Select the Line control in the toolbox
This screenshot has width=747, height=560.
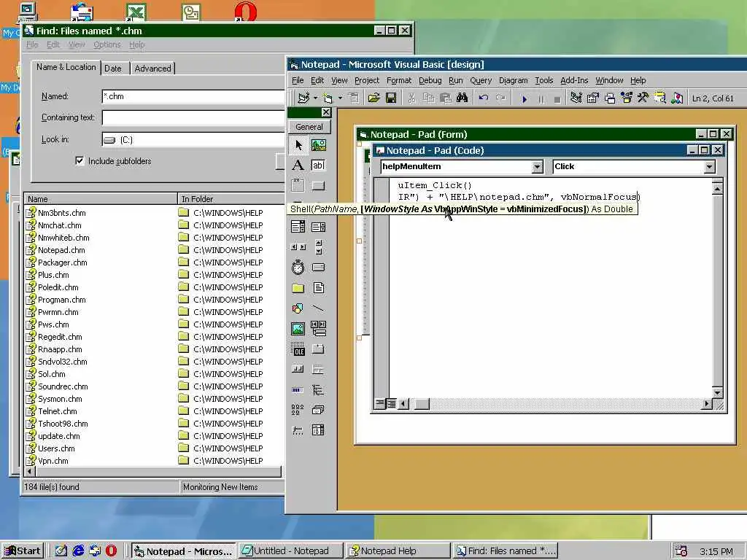click(x=318, y=308)
